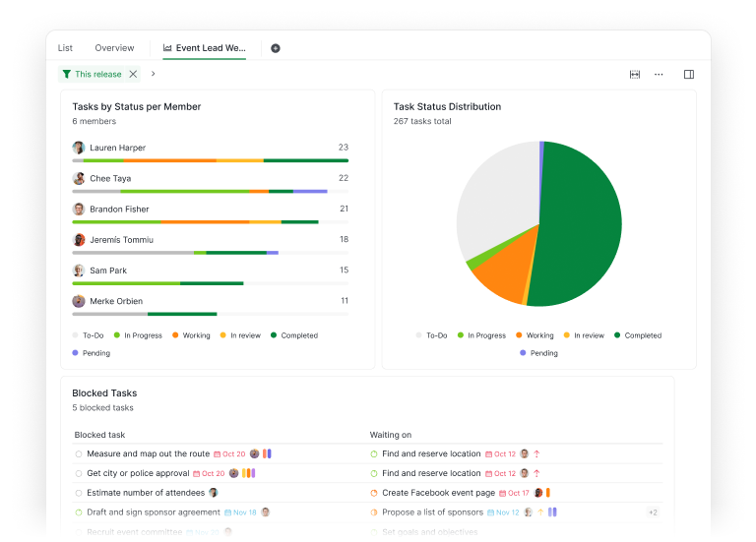Viewport: 756px width, 542px height.
Task: Click Nov 18 date on sponsor agreement task
Action: 240,512
